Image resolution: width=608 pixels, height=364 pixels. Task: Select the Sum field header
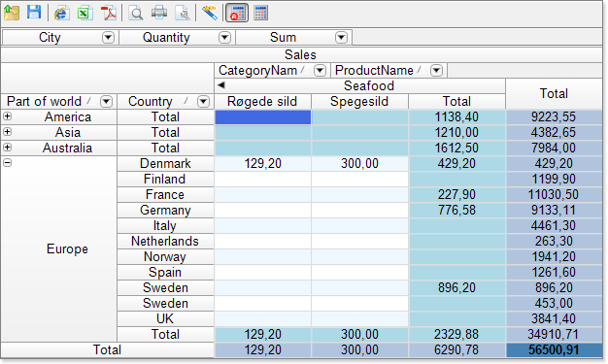(293, 38)
